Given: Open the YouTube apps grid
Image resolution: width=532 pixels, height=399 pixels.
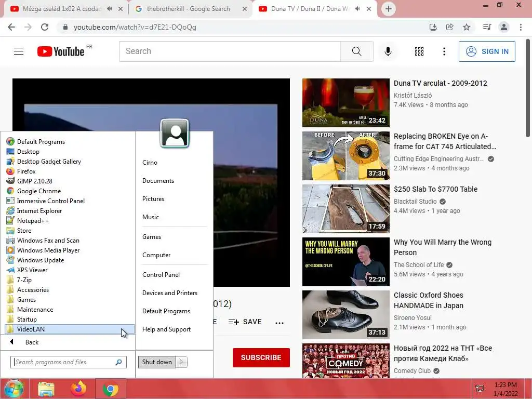Looking at the screenshot, I should tap(419, 51).
